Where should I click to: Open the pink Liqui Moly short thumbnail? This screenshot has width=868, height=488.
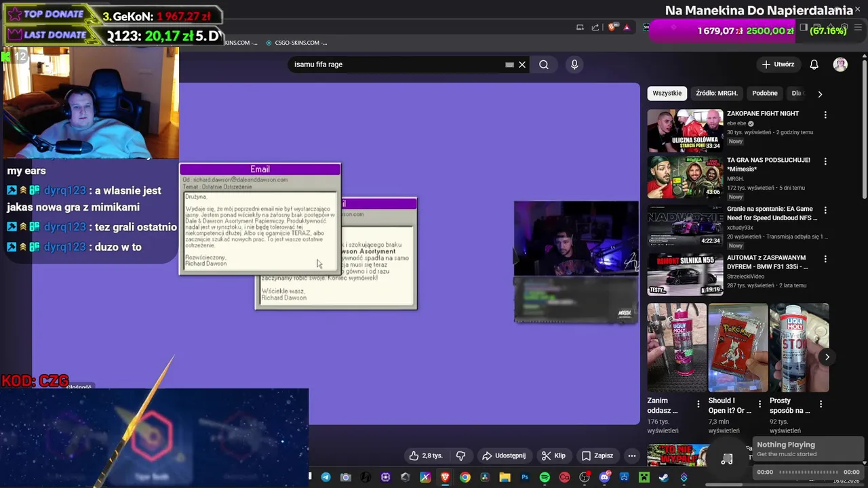click(677, 348)
